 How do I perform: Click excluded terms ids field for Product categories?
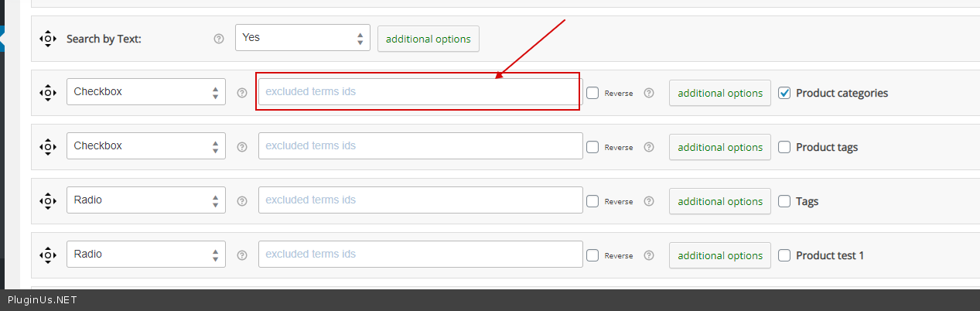(420, 92)
